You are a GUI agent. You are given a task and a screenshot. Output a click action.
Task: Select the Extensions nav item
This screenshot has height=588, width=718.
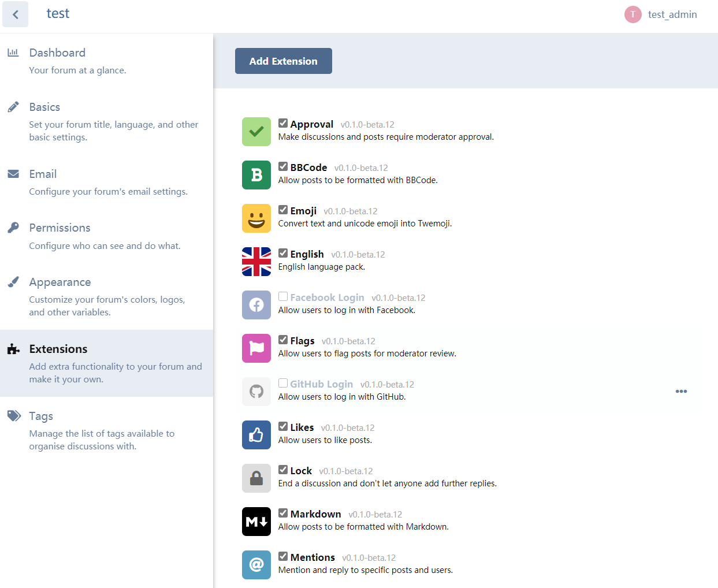[106, 363]
